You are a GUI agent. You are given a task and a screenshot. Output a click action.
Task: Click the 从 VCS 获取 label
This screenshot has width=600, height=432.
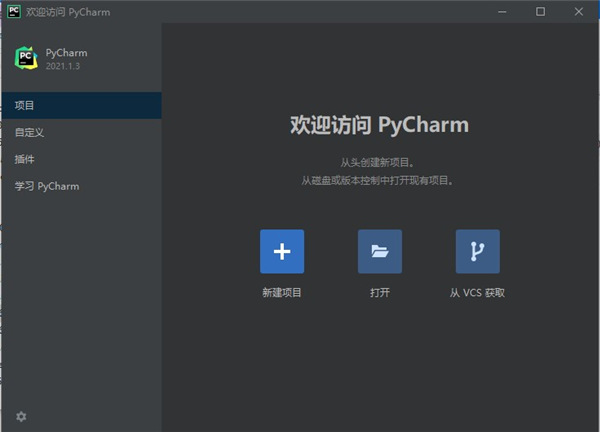pyautogui.click(x=477, y=293)
